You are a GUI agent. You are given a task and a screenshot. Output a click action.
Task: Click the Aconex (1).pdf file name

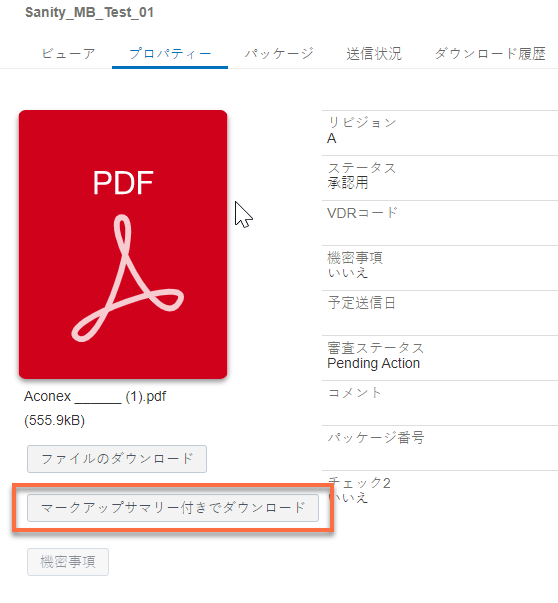pyautogui.click(x=95, y=396)
